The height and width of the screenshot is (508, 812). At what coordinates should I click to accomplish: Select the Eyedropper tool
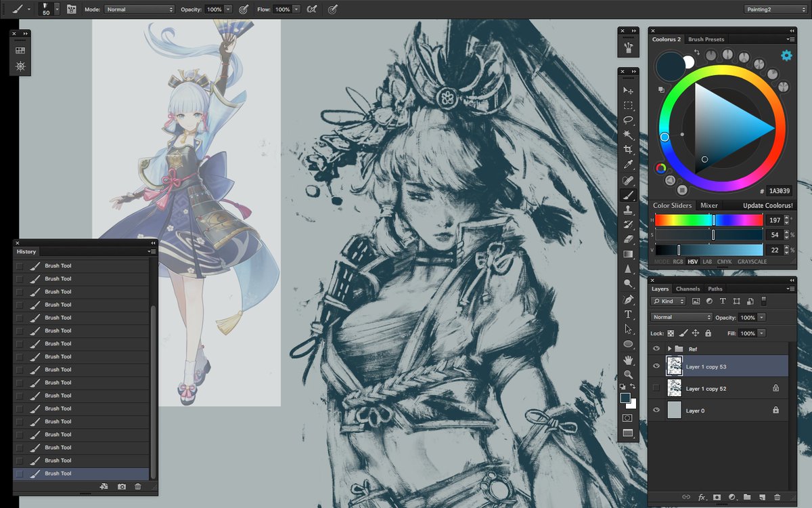[x=628, y=165]
